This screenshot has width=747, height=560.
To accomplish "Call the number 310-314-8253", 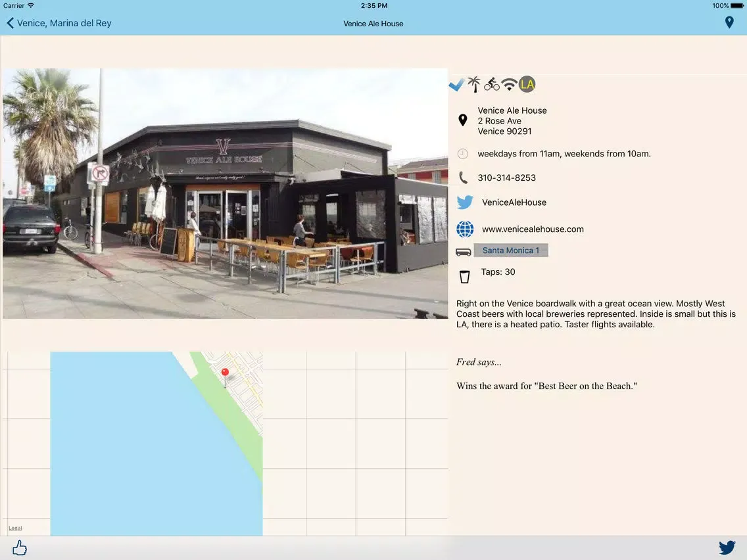I will (506, 177).
